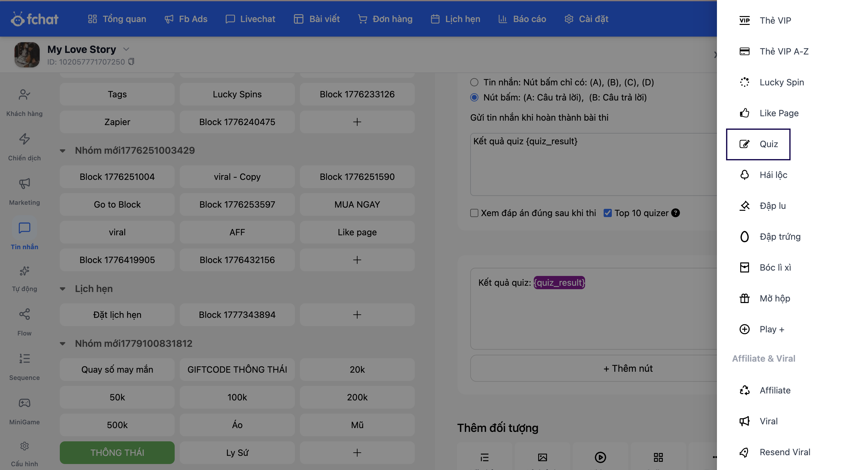
Task: Open GIFTCODE THÔNG THÁI block
Action: coord(237,370)
